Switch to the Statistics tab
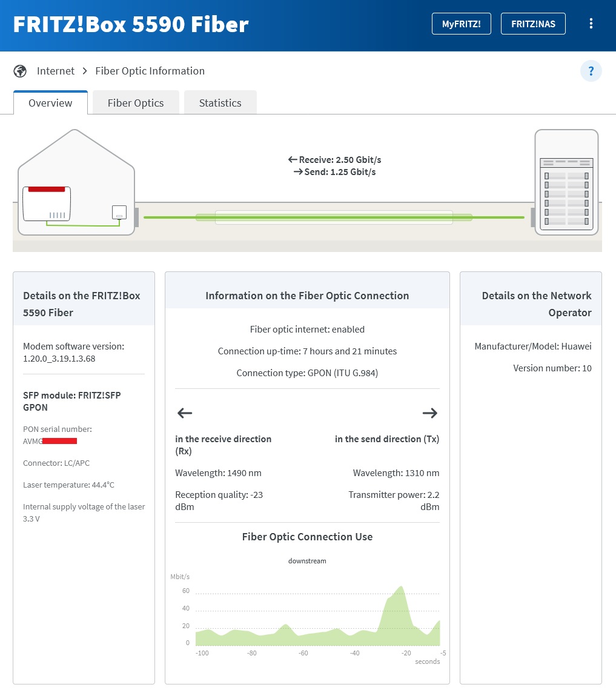Viewport: 616px width, 696px height. [x=220, y=103]
